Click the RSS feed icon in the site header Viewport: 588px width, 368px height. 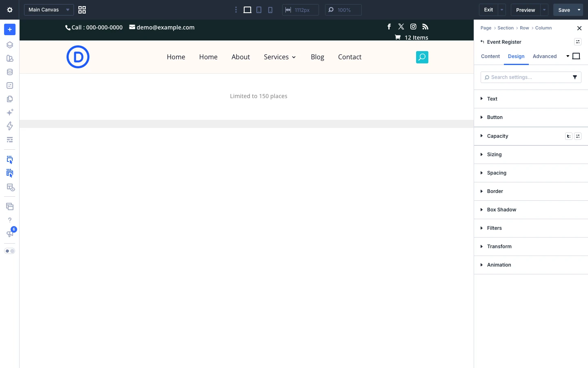[x=425, y=27]
